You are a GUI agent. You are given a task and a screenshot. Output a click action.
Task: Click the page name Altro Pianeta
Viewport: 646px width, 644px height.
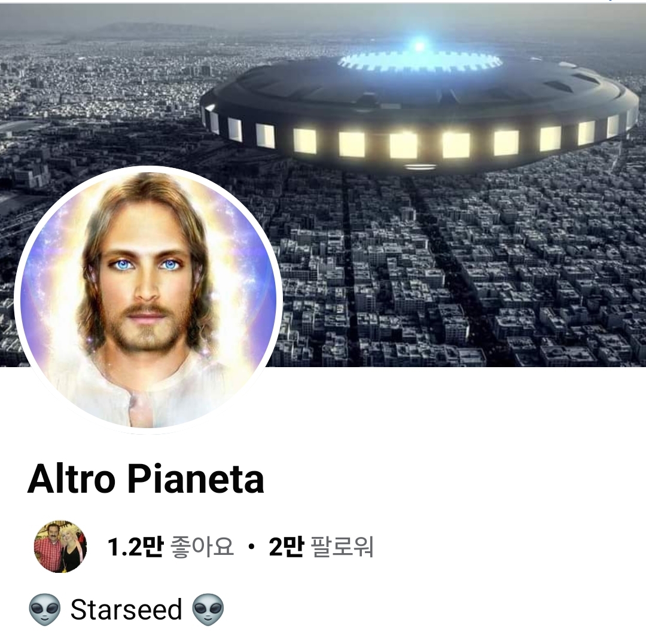click(145, 480)
